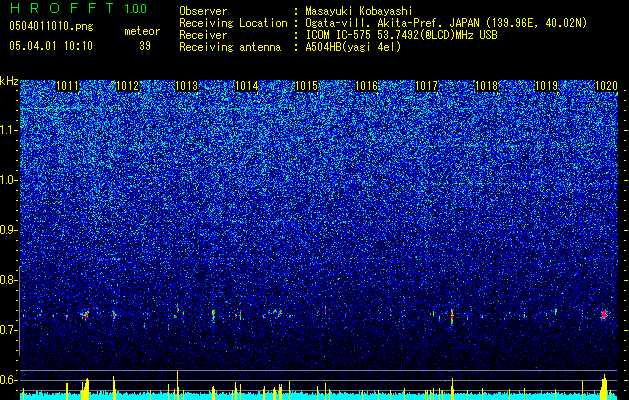Screen dimensions: 629x400
Task: Click the vertical red echo beneath the 1018 marker
Action: 452,317
